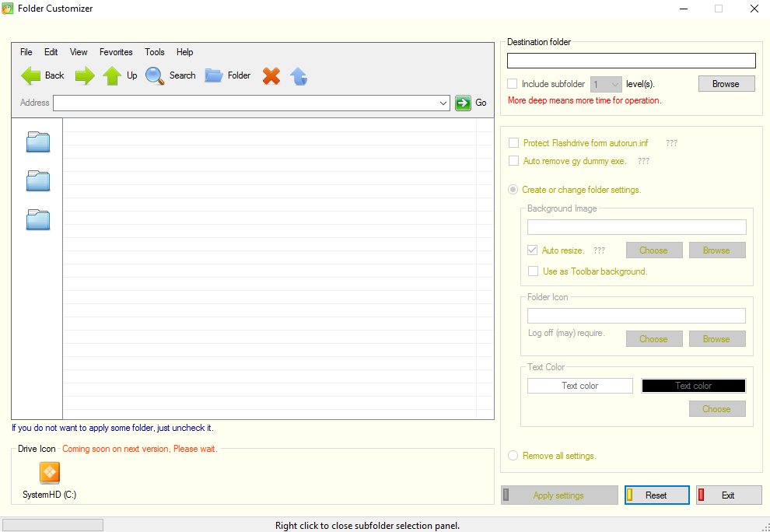Click the Folder Icon path field
The width and height of the screenshot is (770, 532).
click(x=636, y=315)
